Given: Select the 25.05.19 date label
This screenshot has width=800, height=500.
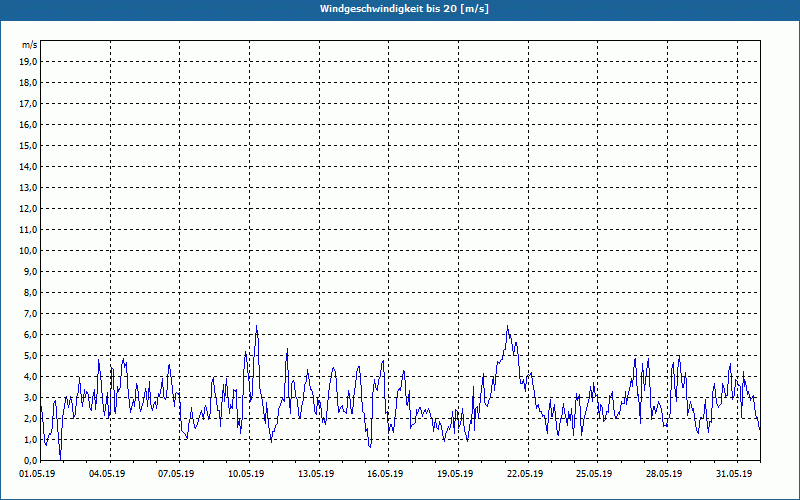Looking at the screenshot, I should click(594, 473).
